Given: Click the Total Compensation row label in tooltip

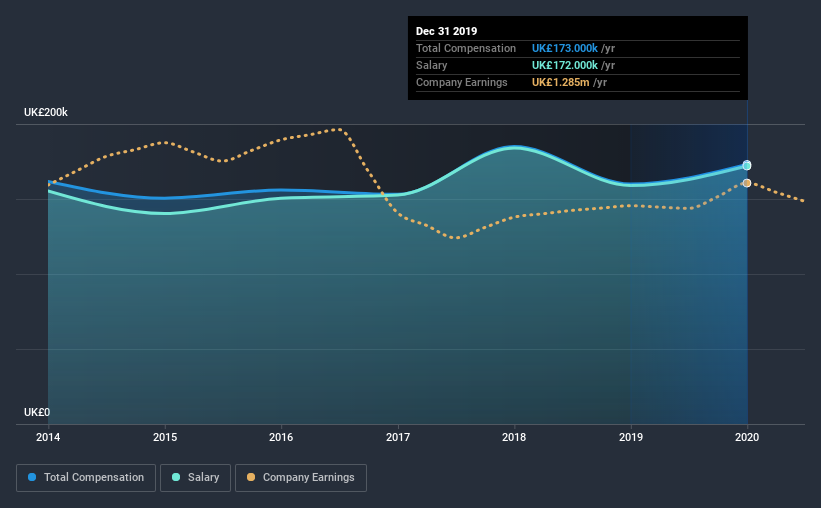Looking at the screenshot, I should [x=466, y=48].
